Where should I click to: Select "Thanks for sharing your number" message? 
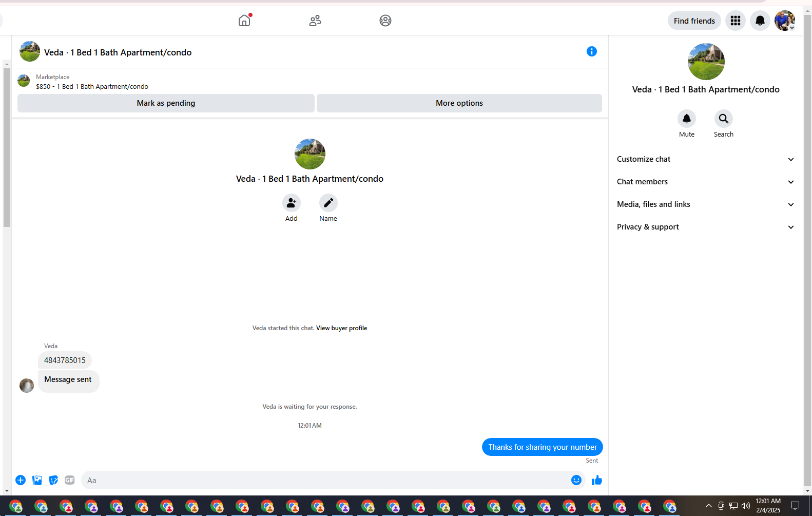click(x=543, y=447)
